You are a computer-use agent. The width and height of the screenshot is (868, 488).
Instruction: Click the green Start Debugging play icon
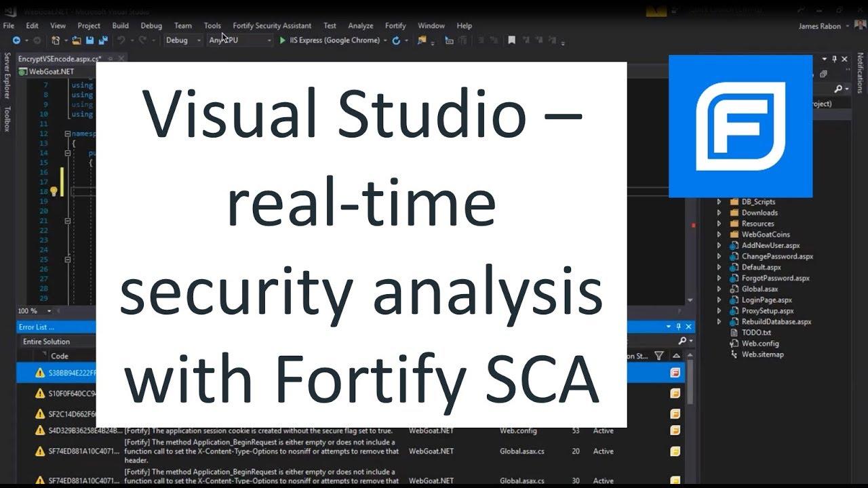tap(283, 41)
